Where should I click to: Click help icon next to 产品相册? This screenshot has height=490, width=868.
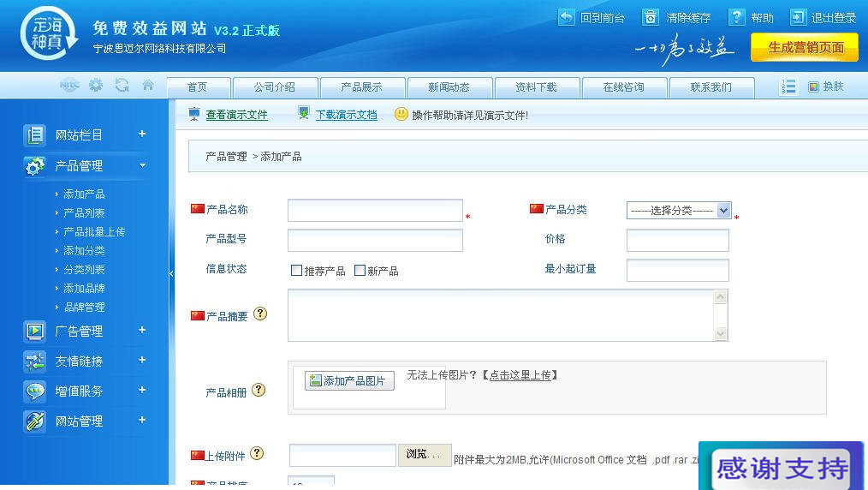(x=259, y=390)
